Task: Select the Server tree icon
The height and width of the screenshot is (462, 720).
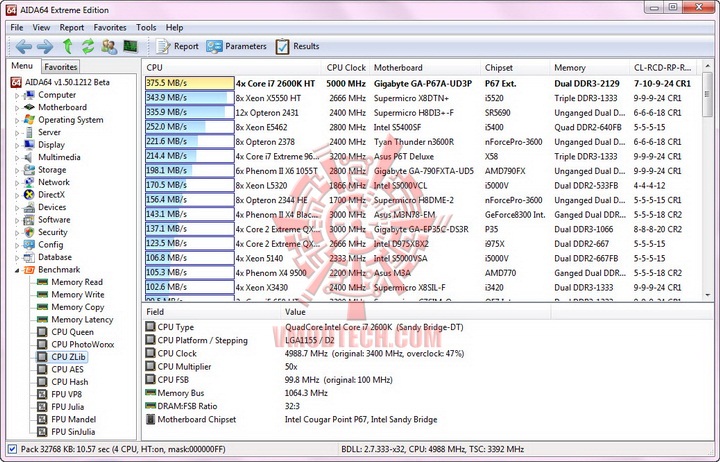Action: point(29,132)
